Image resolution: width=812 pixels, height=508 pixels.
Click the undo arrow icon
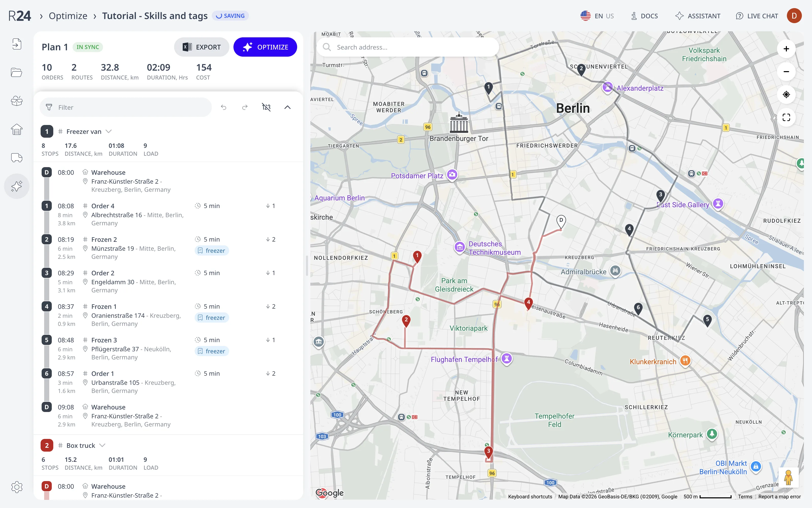click(x=224, y=107)
